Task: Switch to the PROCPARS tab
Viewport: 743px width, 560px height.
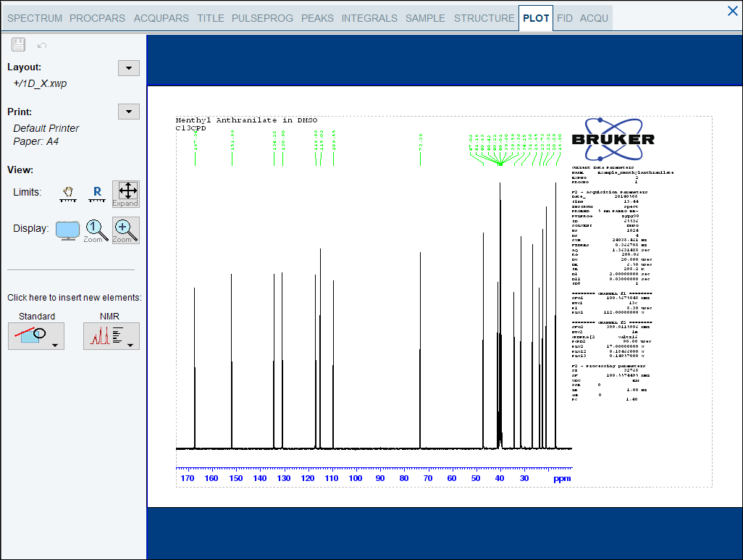Action: (97, 19)
